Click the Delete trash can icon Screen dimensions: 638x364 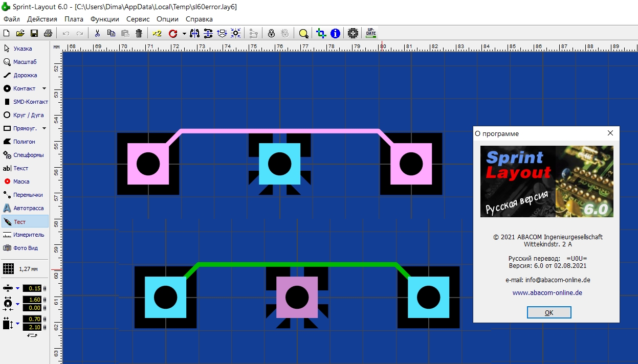coord(139,33)
